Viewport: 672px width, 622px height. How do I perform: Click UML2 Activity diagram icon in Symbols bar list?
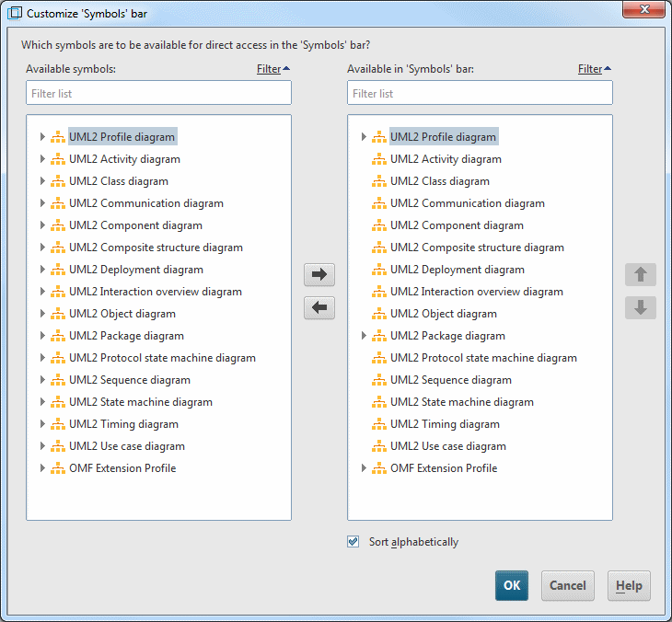pyautogui.click(x=379, y=159)
